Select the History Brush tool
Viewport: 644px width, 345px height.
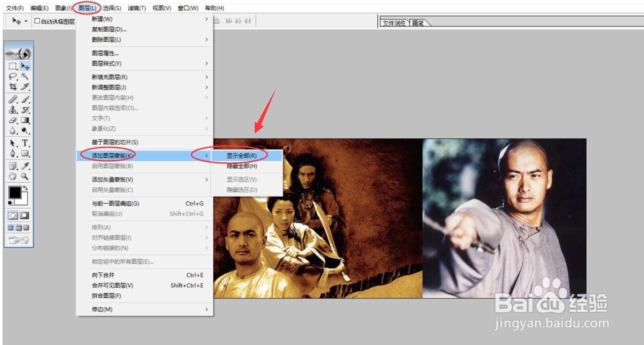(x=25, y=110)
